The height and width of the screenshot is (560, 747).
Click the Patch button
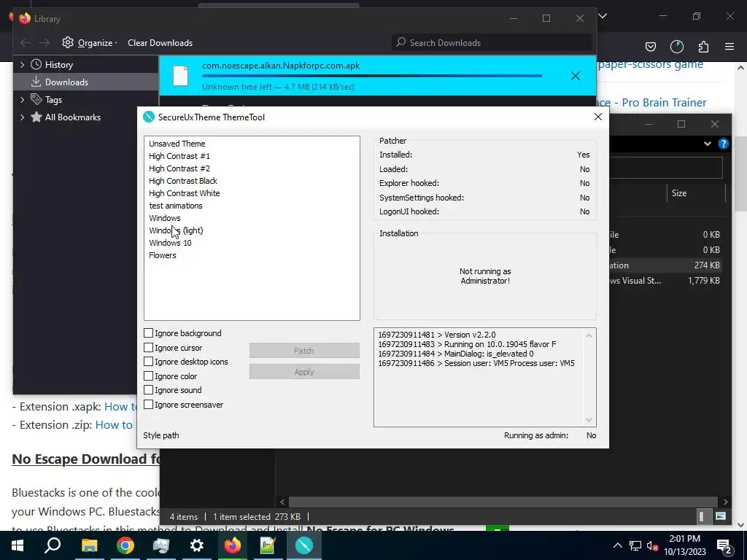pyautogui.click(x=304, y=351)
